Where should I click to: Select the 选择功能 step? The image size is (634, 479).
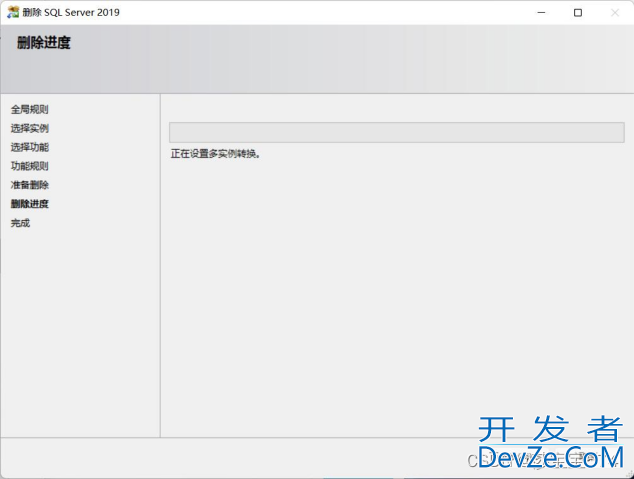30,147
